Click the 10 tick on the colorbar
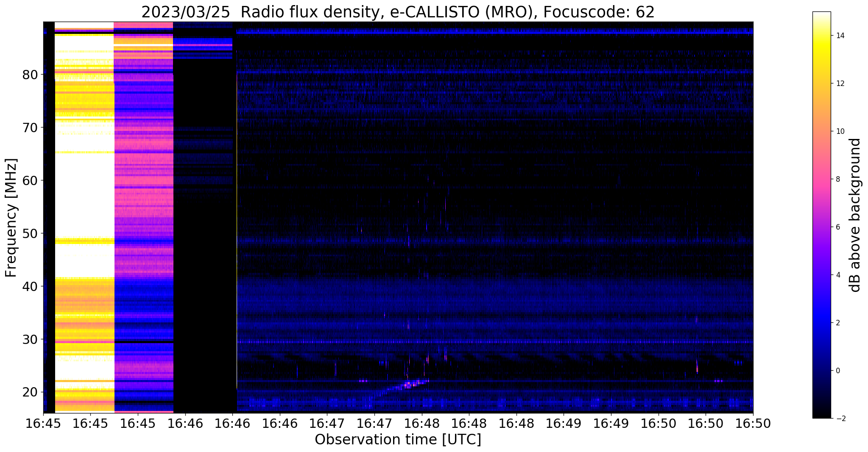 [840, 131]
